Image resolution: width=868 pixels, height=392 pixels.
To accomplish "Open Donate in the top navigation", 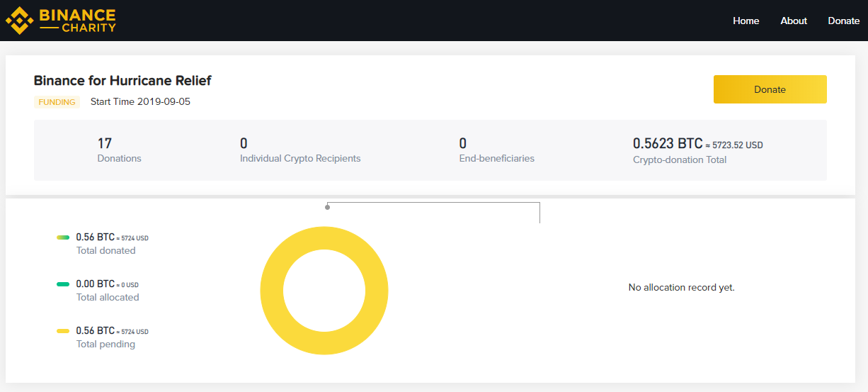I will point(843,21).
